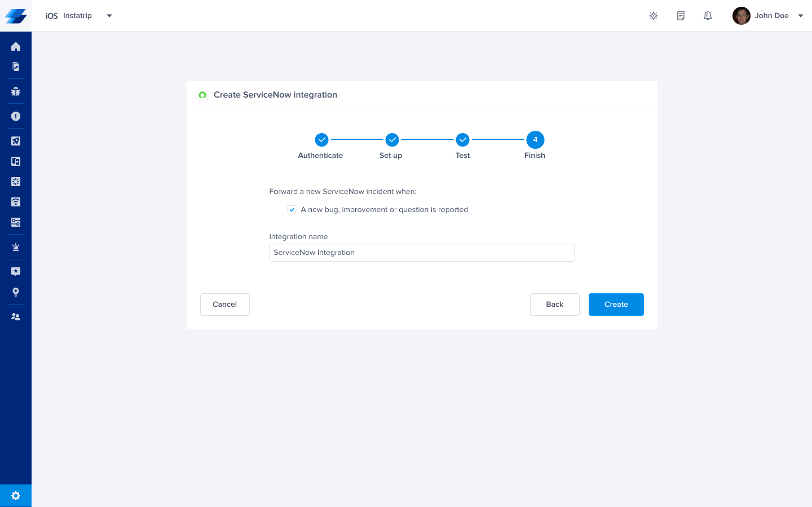The width and height of the screenshot is (812, 507).
Task: Select the Finish step number 4
Action: point(535,139)
